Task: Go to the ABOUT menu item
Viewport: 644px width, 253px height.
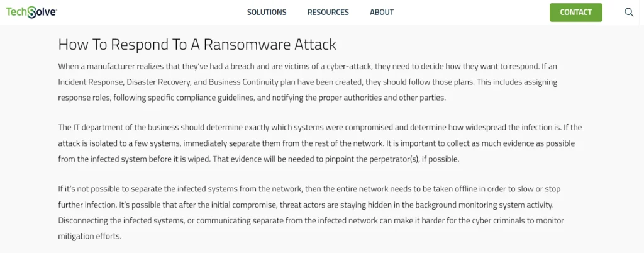Action: (382, 13)
